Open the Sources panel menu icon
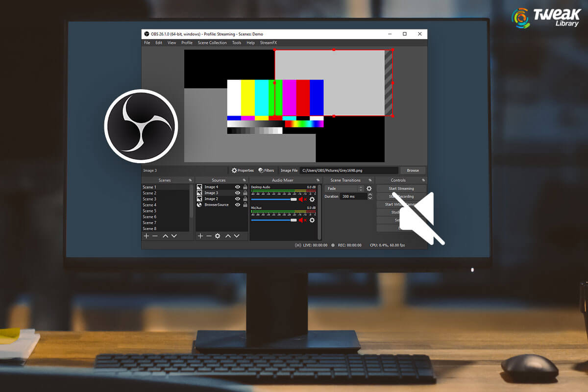The height and width of the screenshot is (392, 588). coord(244,180)
